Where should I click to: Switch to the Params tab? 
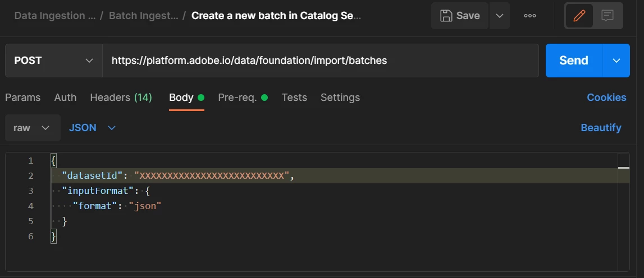(23, 98)
